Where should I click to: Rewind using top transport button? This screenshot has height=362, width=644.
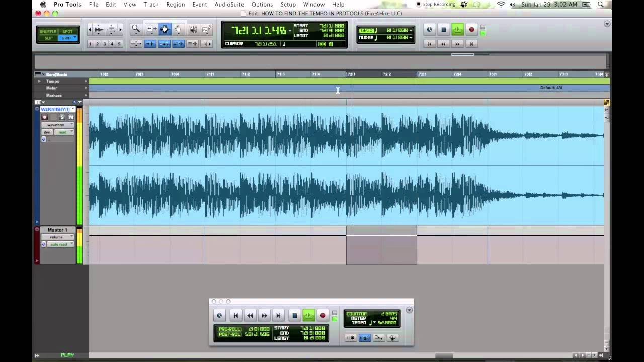[443, 44]
